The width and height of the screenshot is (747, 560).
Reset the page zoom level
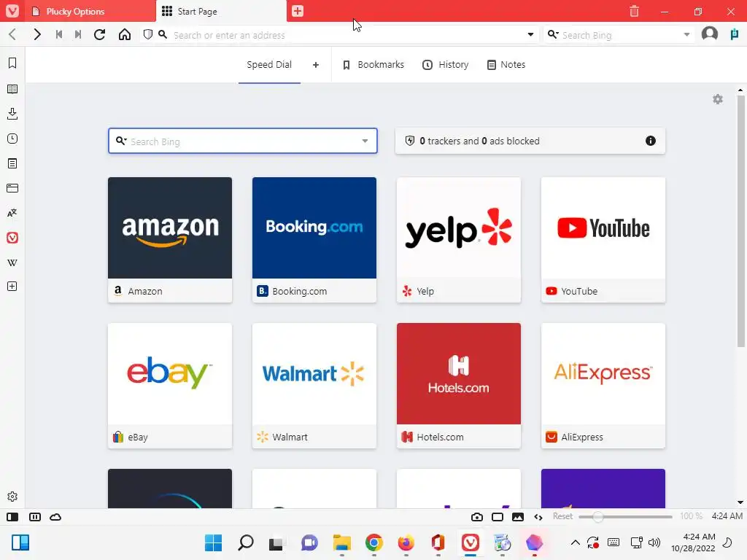pos(562,516)
